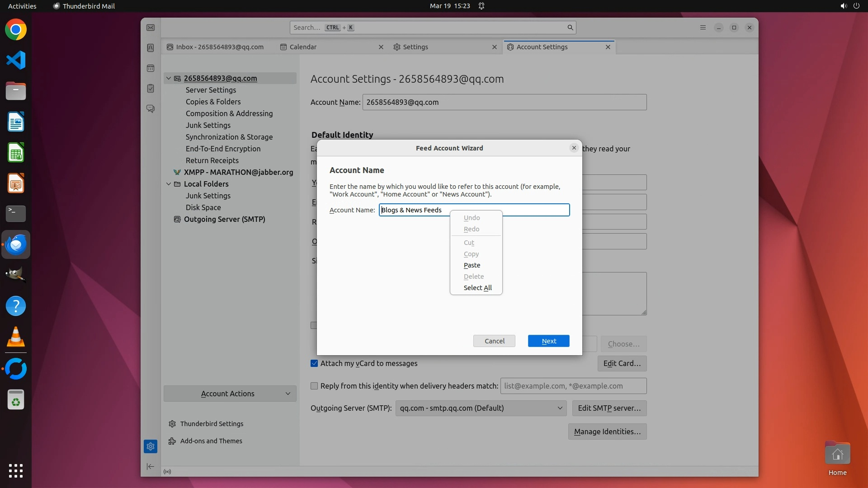
Task: Enable Reply from this identity checkbox
Action: coord(314,386)
